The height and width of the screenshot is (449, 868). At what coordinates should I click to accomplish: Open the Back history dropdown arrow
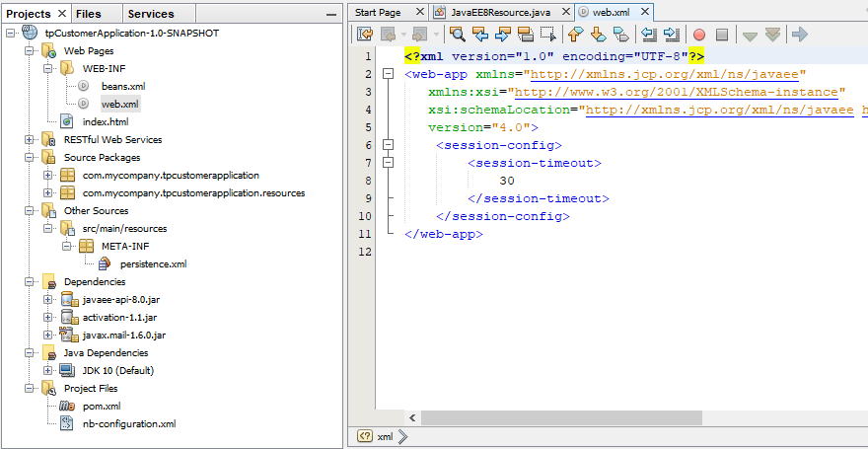(403, 35)
